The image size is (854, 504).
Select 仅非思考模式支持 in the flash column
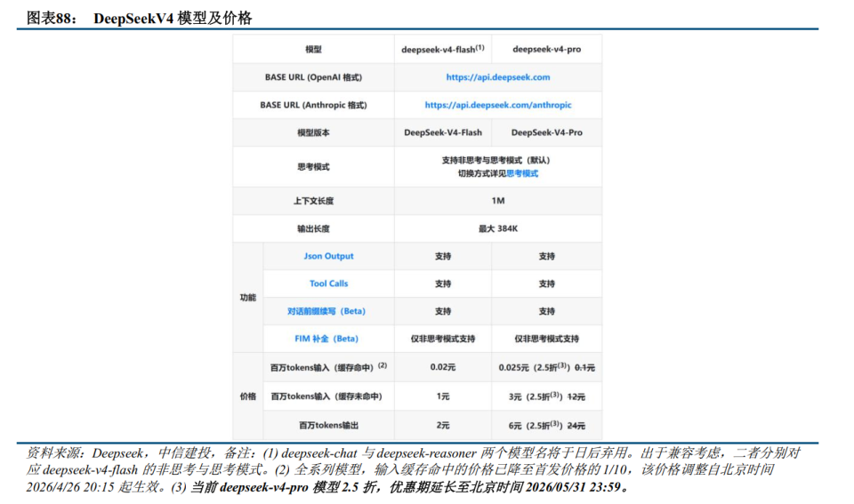pyautogui.click(x=443, y=339)
